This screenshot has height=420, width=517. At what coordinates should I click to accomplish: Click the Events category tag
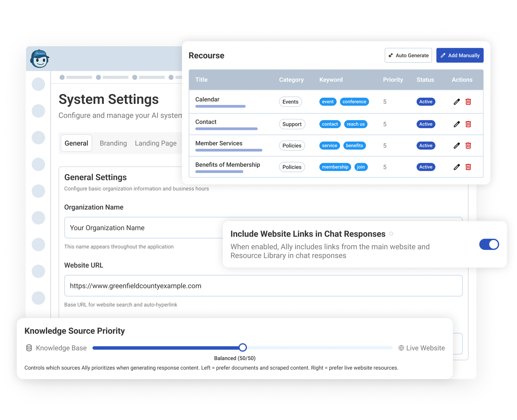pyautogui.click(x=290, y=102)
